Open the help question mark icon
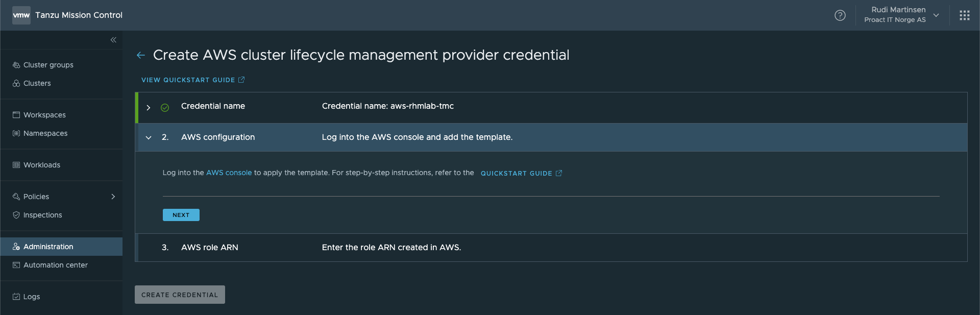This screenshot has width=980, height=315. point(840,15)
